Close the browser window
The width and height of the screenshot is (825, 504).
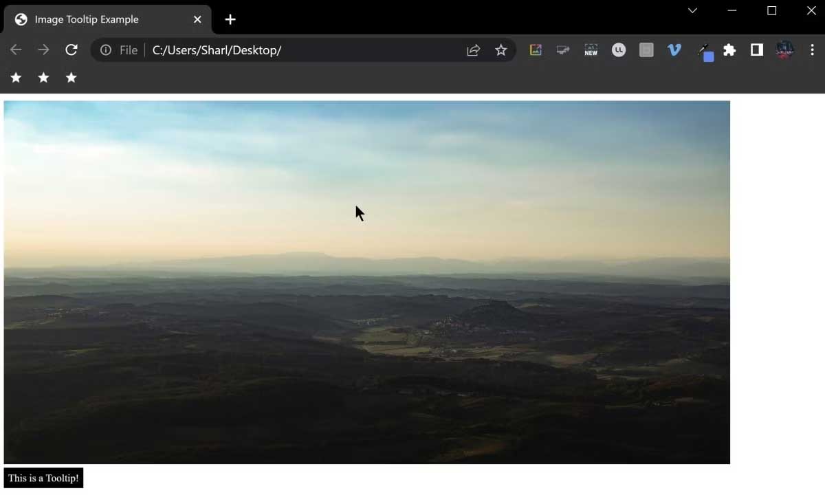[x=811, y=10]
